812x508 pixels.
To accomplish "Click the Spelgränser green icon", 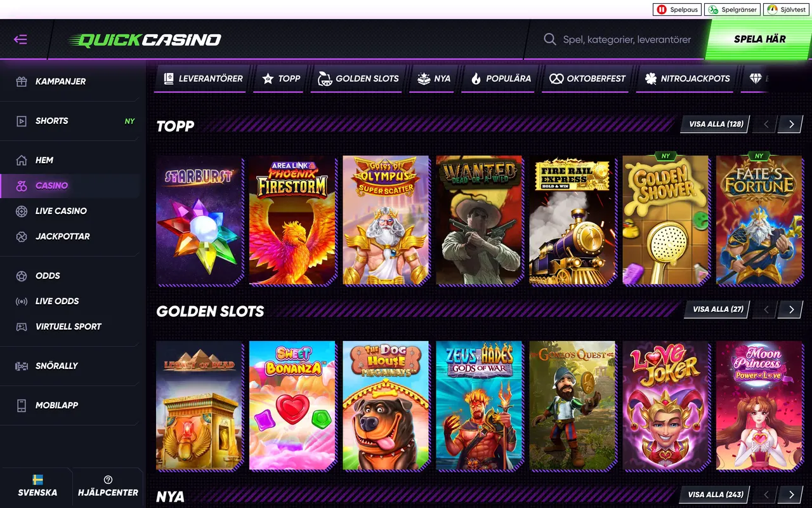I will point(714,10).
